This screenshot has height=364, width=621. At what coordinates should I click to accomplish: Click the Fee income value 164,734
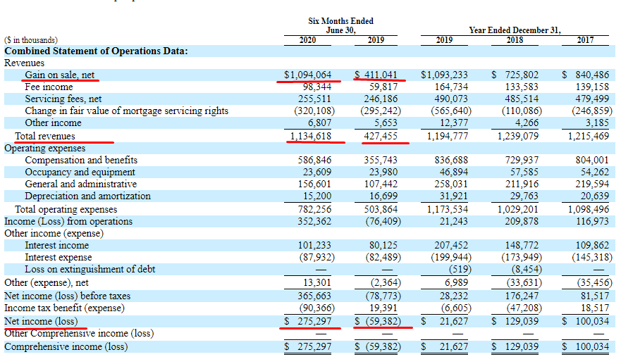(x=451, y=87)
